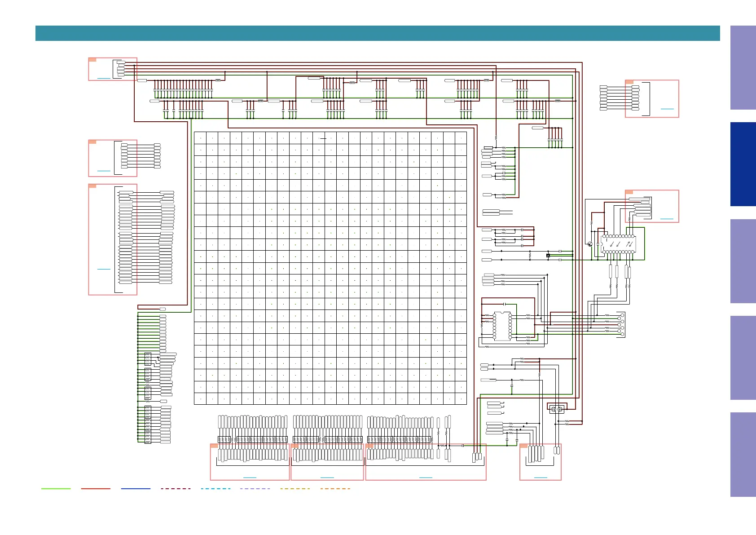
Task: Click the dark red dashed legend line
Action: pos(176,488)
